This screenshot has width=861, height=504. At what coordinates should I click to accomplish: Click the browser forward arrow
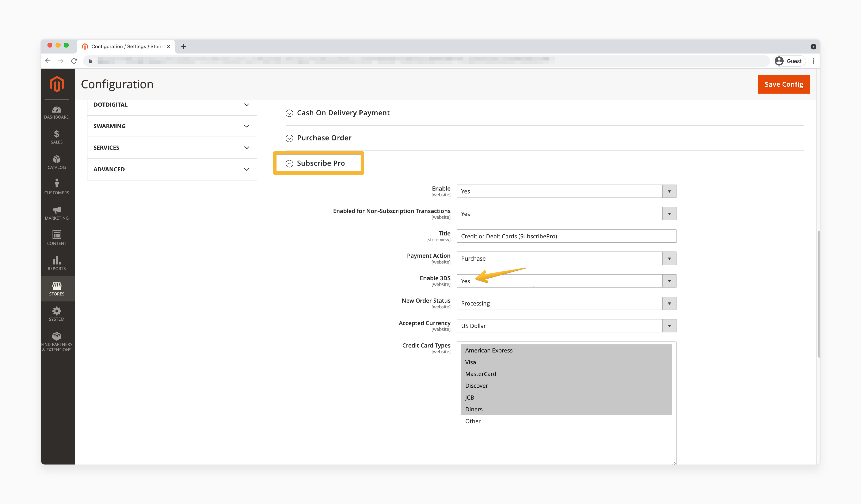61,61
